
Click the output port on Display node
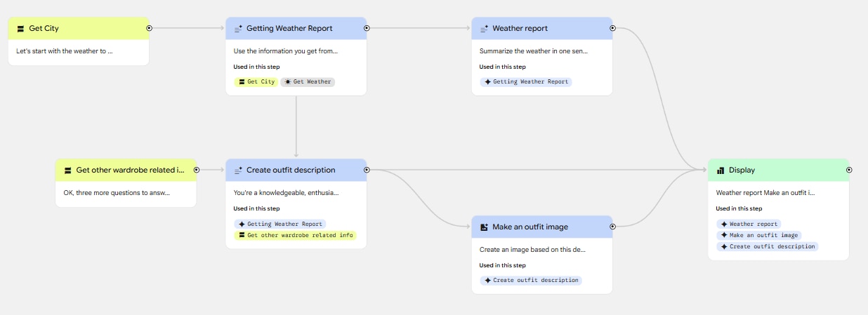[x=849, y=170]
